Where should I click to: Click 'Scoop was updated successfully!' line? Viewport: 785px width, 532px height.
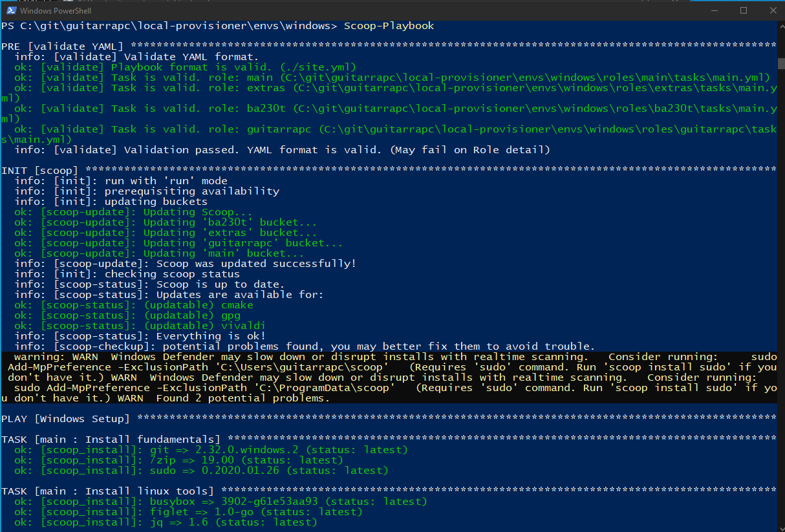[x=185, y=264]
